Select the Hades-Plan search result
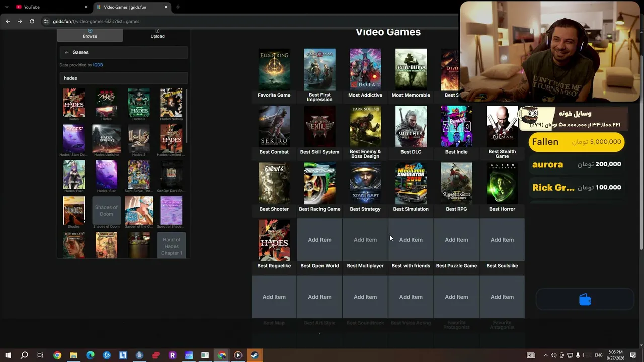 [x=73, y=176]
